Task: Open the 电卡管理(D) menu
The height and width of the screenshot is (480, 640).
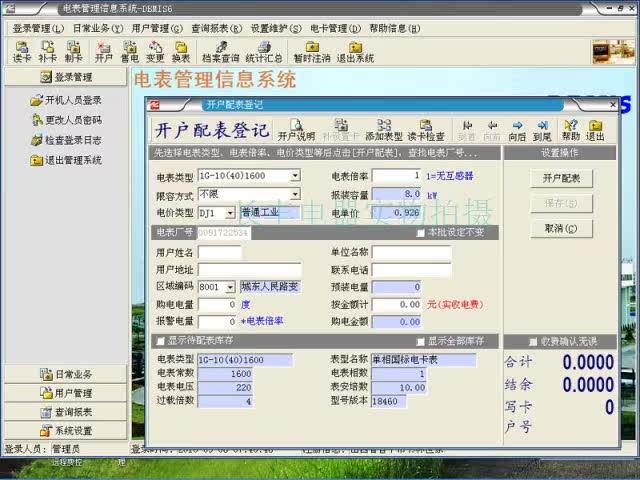Action: click(x=336, y=28)
